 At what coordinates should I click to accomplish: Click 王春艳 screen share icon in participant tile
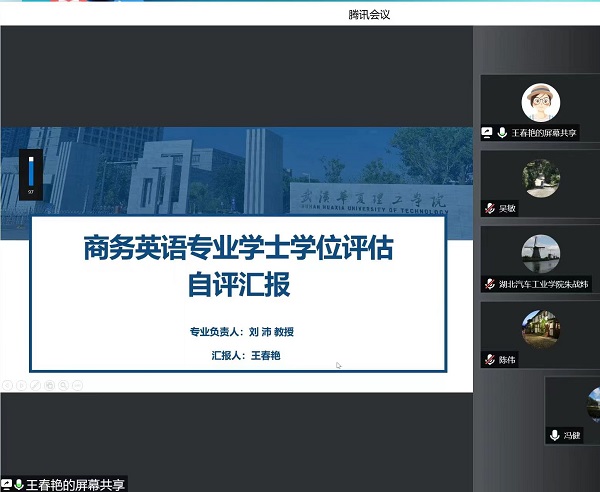(487, 133)
